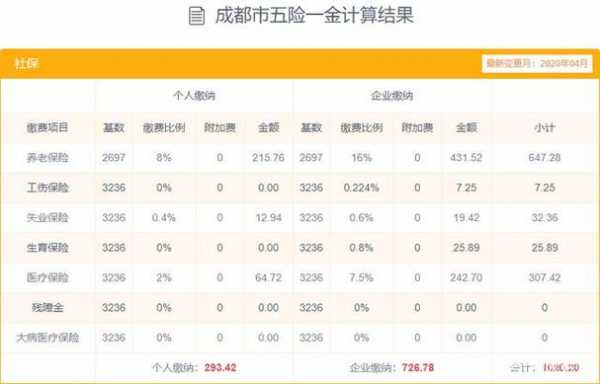
Task: Click the 12.94 amount cell
Action: pos(268,218)
